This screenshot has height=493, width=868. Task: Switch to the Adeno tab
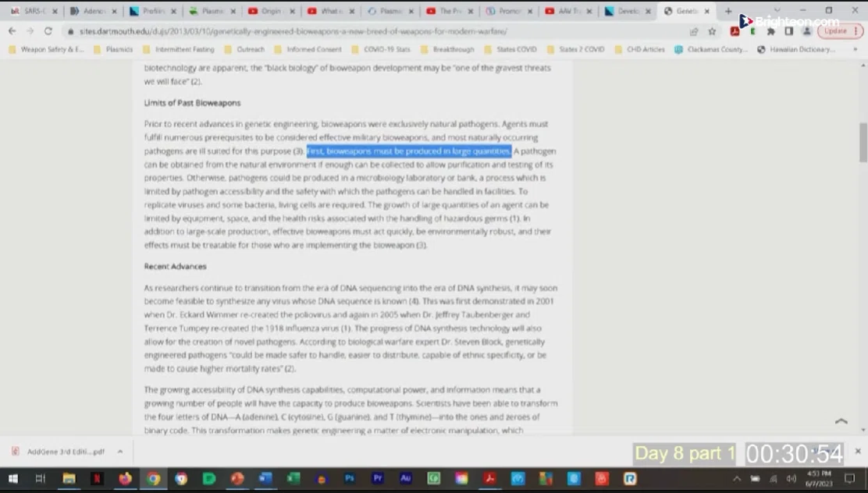coord(94,11)
